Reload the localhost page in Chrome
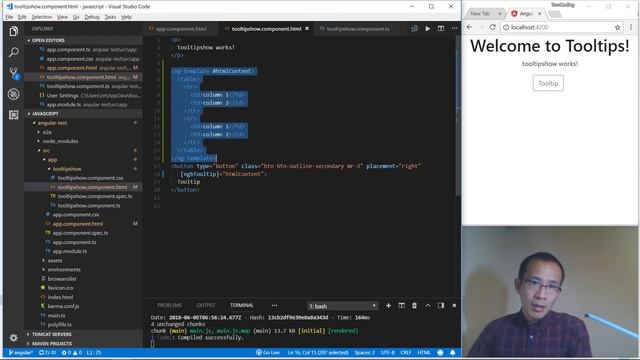 click(x=493, y=27)
